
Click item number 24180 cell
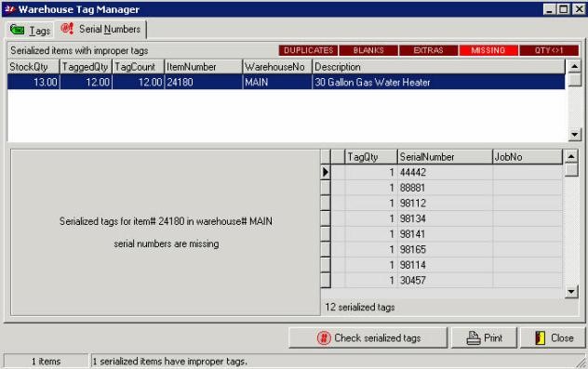tap(204, 82)
